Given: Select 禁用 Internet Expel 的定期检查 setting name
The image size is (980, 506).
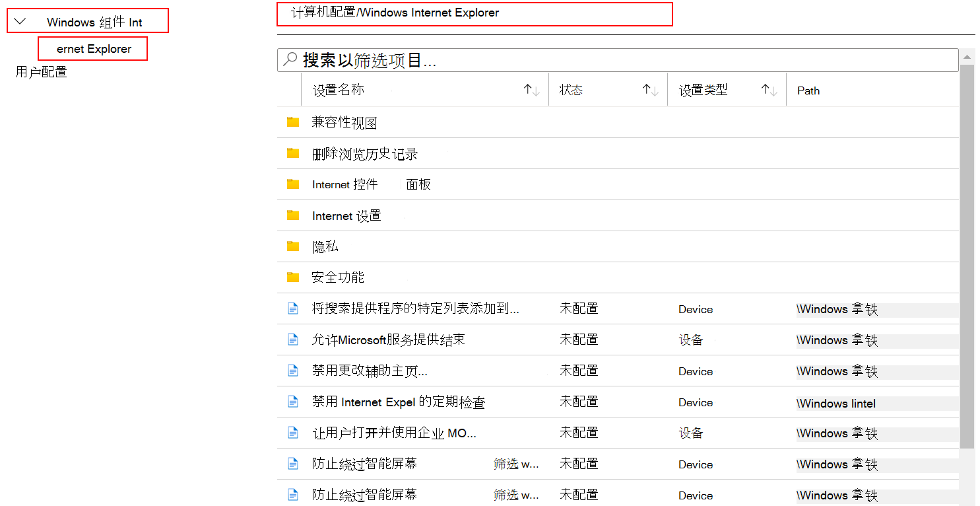Looking at the screenshot, I should coord(399,402).
